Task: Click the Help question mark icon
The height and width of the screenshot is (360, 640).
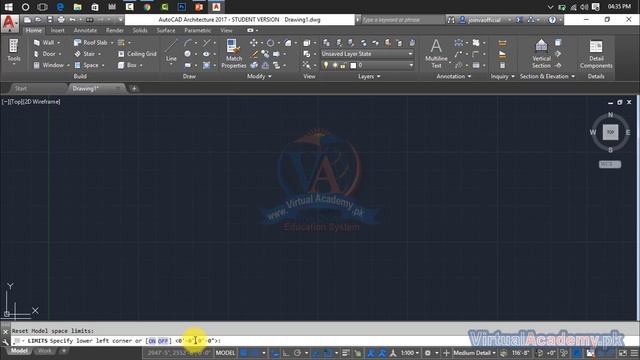Action: coord(552,20)
